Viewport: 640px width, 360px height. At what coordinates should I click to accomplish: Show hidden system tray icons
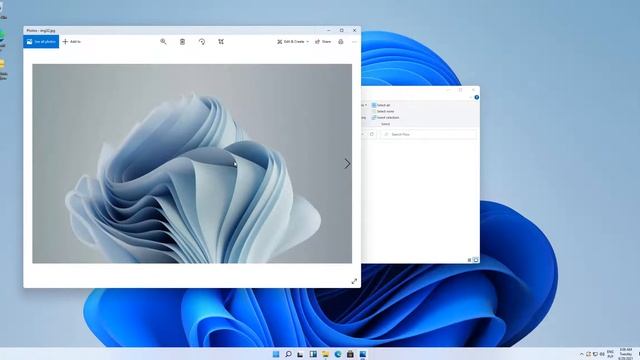click(x=582, y=354)
